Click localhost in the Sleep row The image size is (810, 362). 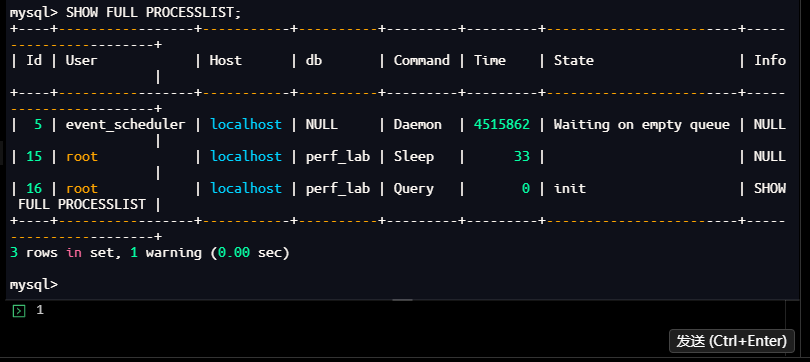[x=246, y=156]
